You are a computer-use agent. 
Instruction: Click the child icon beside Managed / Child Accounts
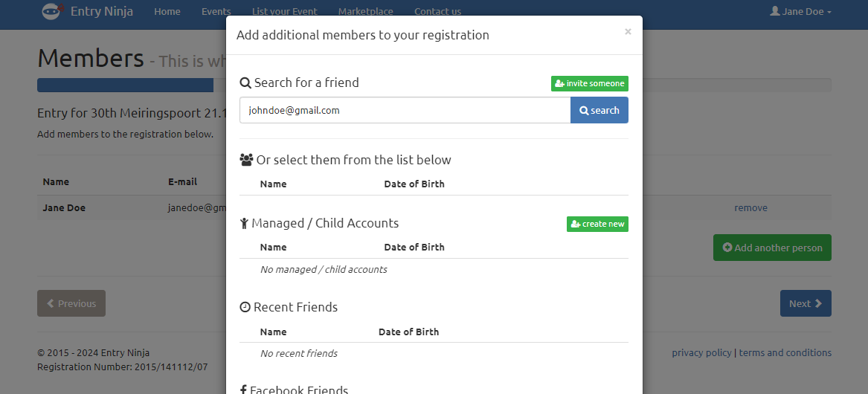pyautogui.click(x=244, y=224)
